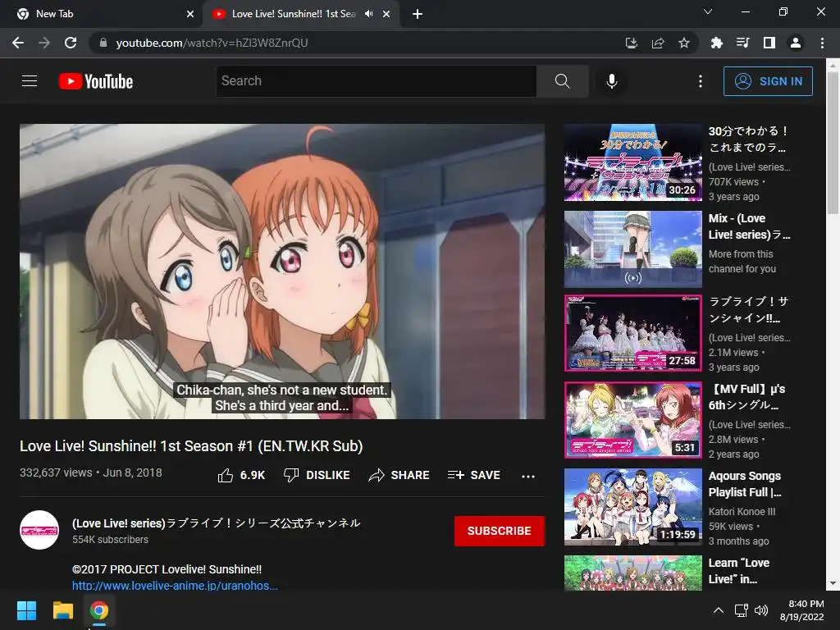Focus the YouTube search field
This screenshot has width=840, height=630.
click(377, 81)
